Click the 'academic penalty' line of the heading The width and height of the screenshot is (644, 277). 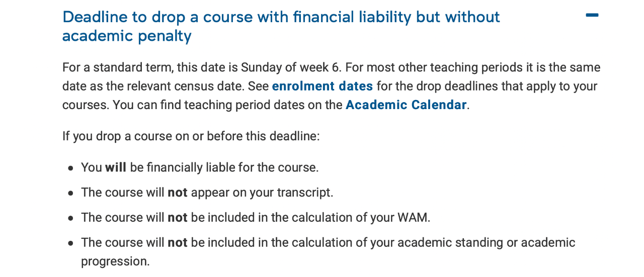127,36
